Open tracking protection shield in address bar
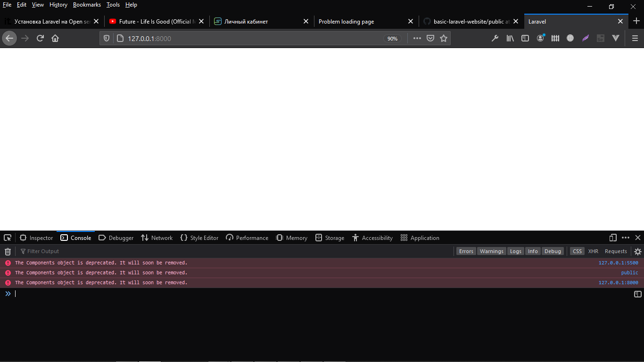 (x=107, y=38)
